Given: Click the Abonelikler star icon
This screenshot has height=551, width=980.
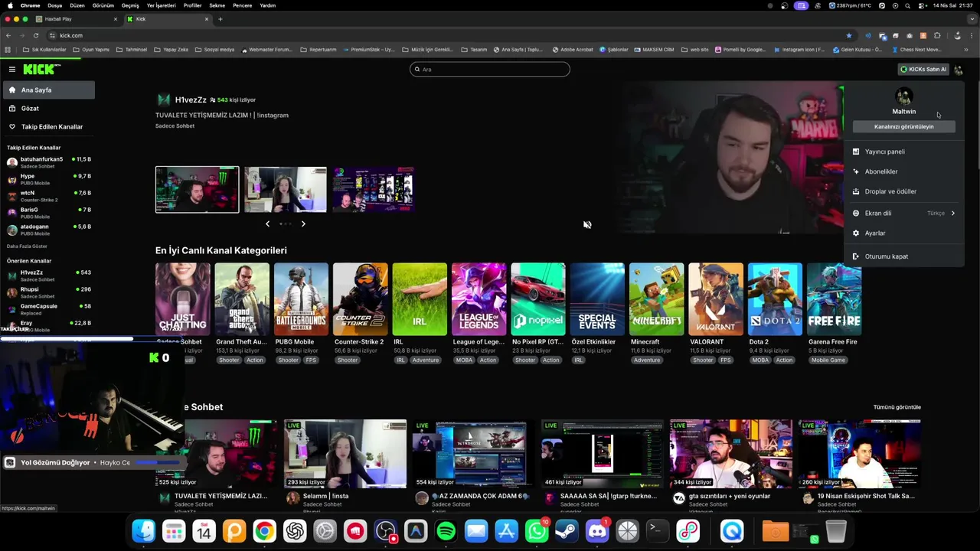Looking at the screenshot, I should pyautogui.click(x=856, y=171).
